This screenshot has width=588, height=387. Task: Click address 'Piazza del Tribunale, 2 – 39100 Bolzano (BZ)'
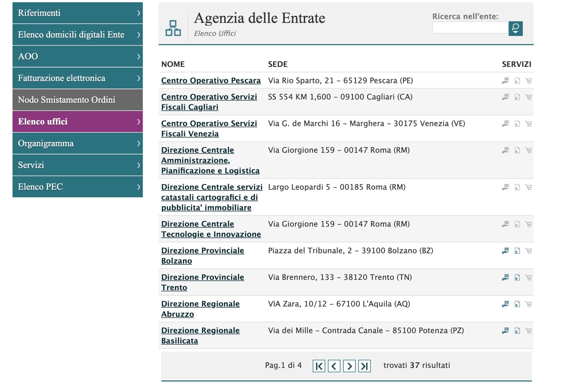coord(351,251)
